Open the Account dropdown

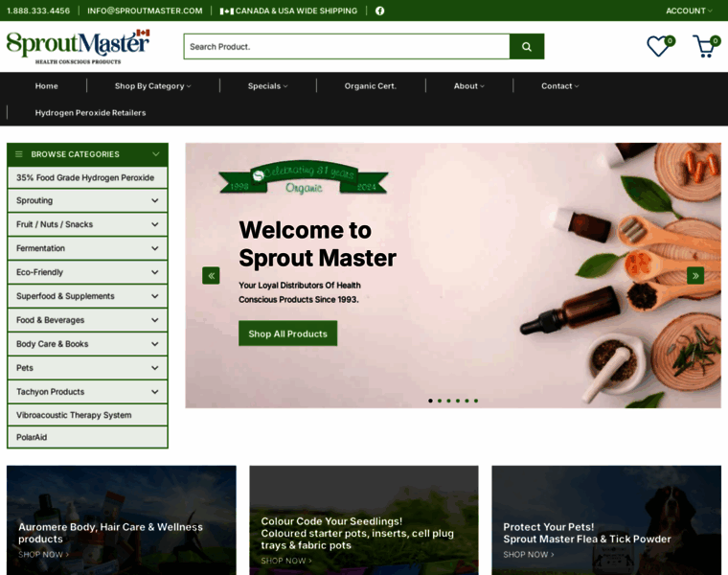[689, 11]
